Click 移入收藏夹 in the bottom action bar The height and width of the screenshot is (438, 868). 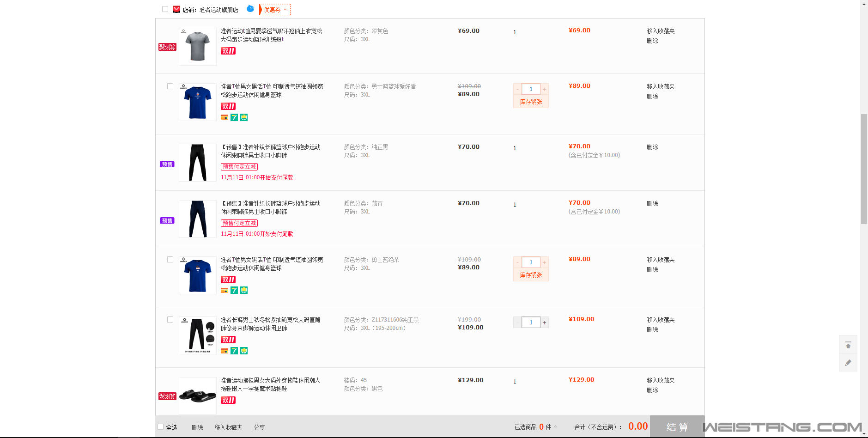228,427
